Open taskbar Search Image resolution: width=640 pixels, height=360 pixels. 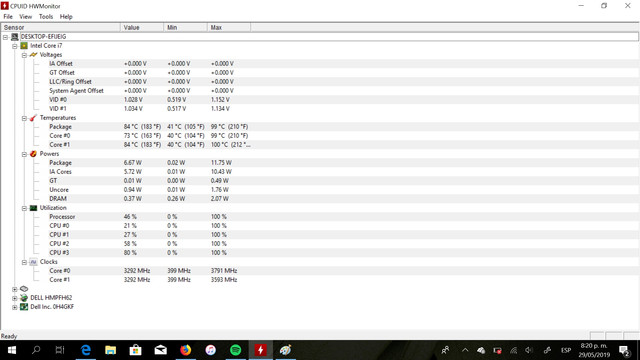36,350
